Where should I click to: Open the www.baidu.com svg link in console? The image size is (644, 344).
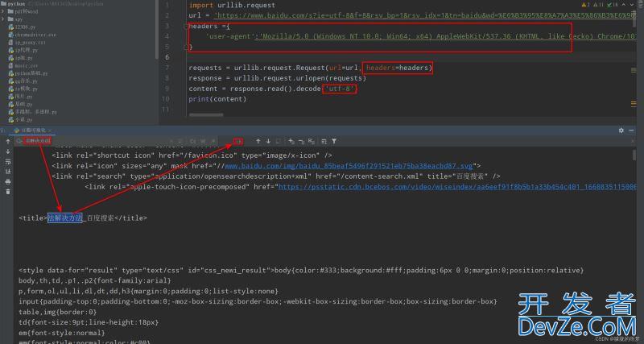point(349,166)
